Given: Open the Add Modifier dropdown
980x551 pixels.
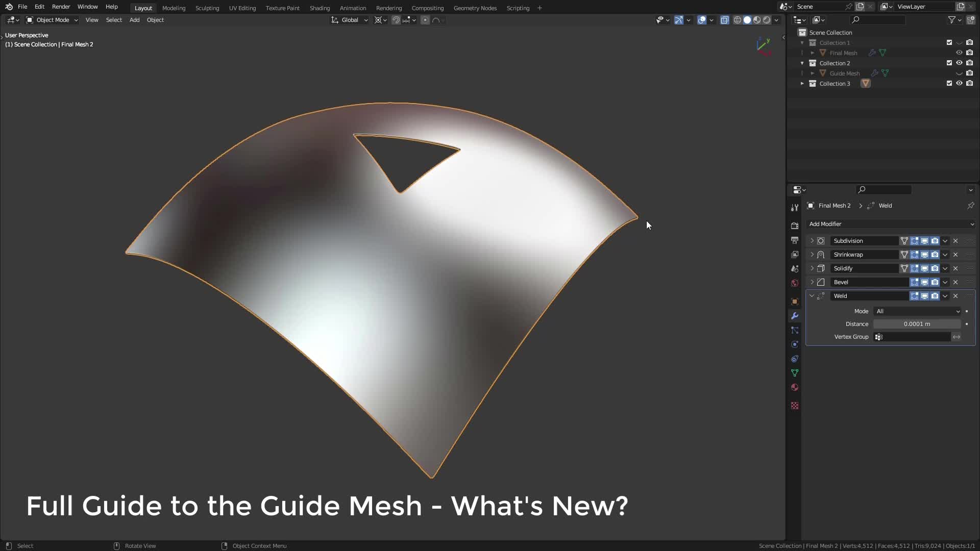Looking at the screenshot, I should click(891, 224).
